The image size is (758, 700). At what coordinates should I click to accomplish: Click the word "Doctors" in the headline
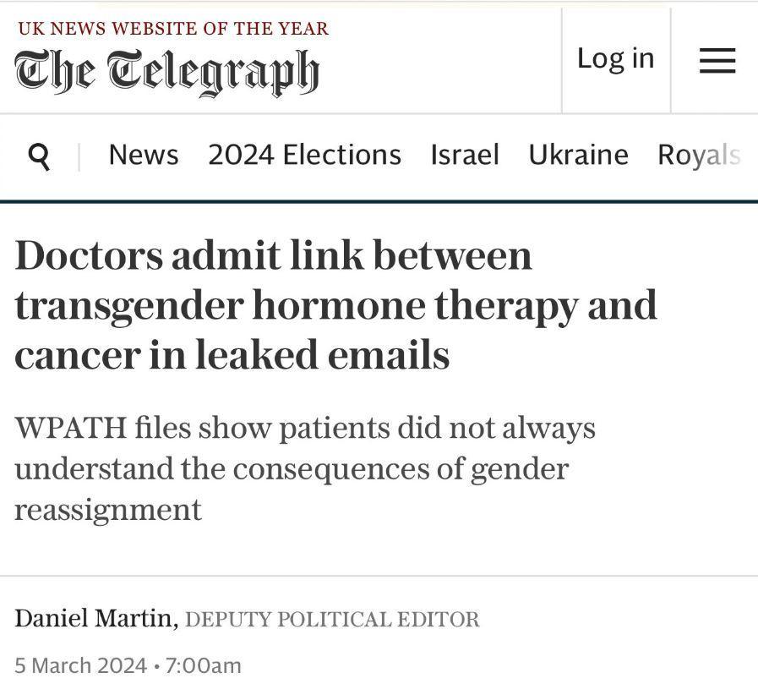coord(88,255)
